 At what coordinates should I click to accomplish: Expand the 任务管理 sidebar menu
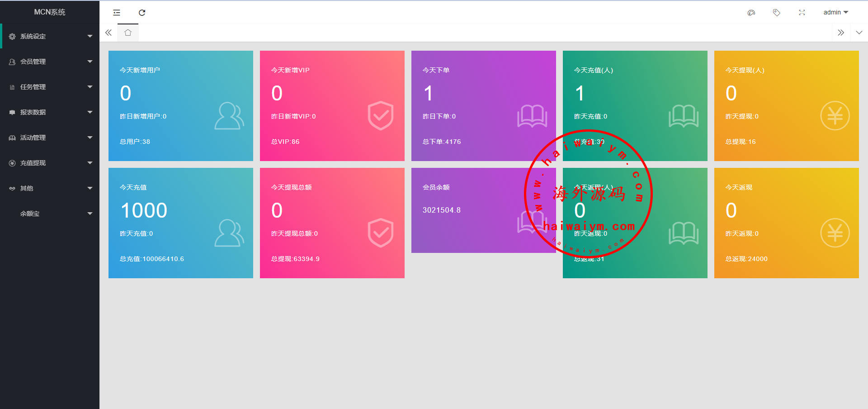50,87
